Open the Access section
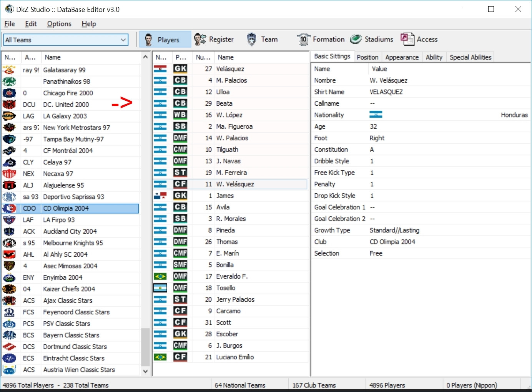The height and width of the screenshot is (392, 532). pyautogui.click(x=419, y=39)
